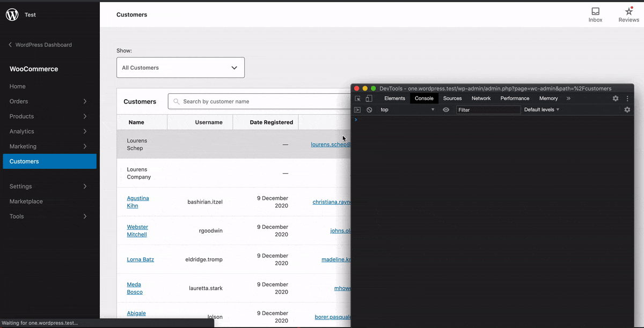Open the DevTools three-dot customize menu
The height and width of the screenshot is (328, 644).
pos(627,98)
